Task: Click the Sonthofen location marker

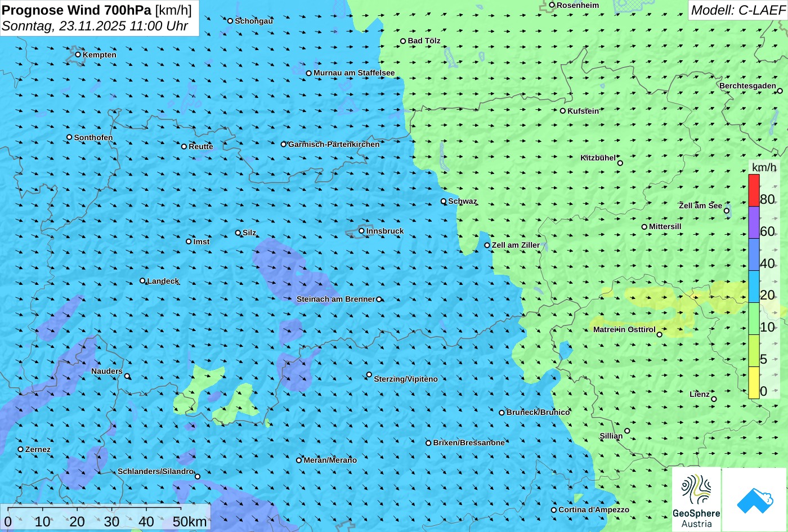Action: 70,137
